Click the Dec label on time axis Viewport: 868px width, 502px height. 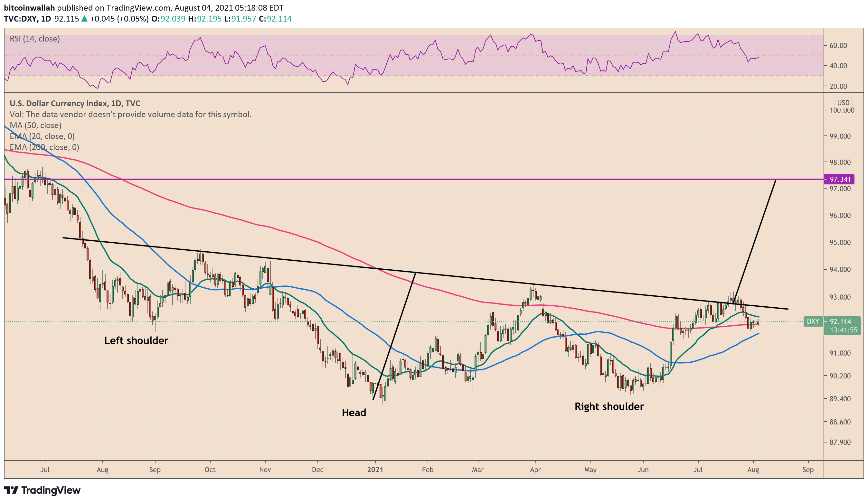(x=317, y=469)
